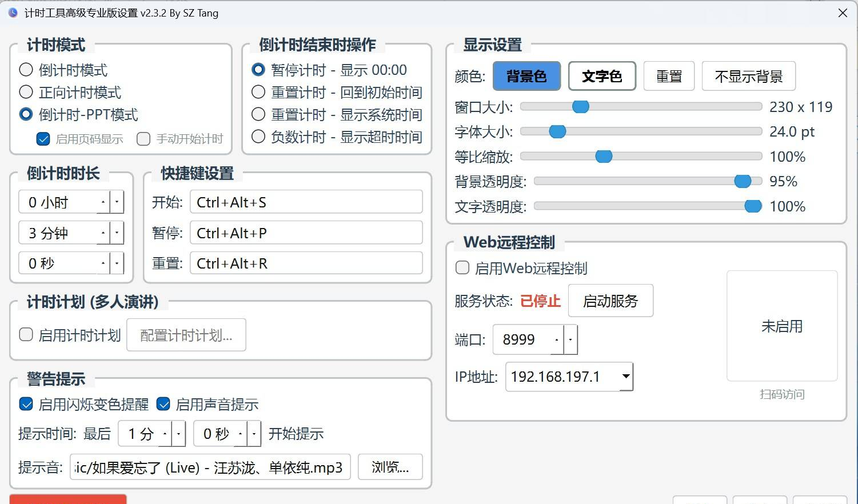Click the 文字色 color button
Viewport: 858px width, 504px height.
pos(602,76)
